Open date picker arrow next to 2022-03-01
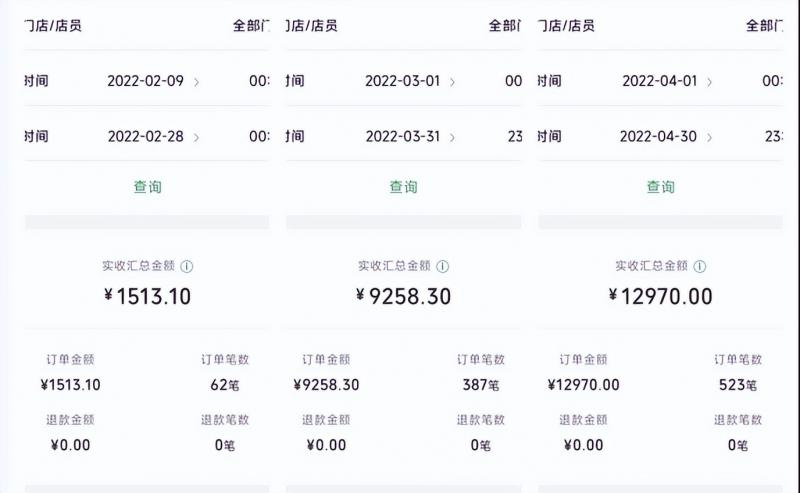The width and height of the screenshot is (800, 493). (x=453, y=82)
